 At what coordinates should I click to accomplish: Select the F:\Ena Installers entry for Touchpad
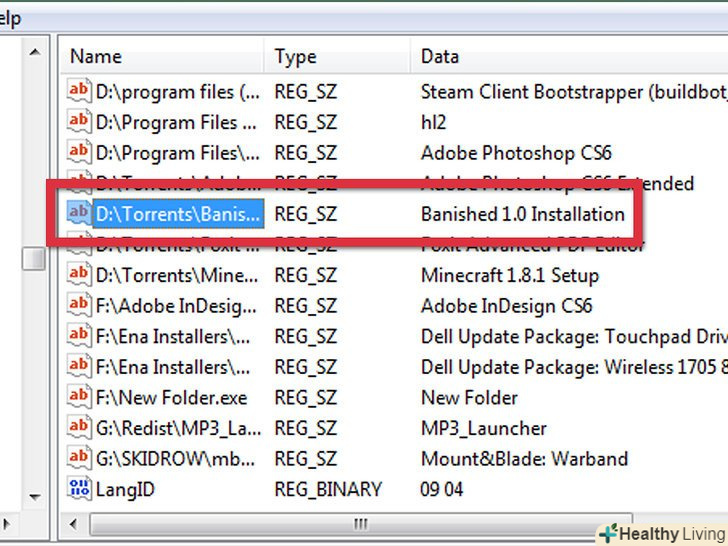pos(173,337)
